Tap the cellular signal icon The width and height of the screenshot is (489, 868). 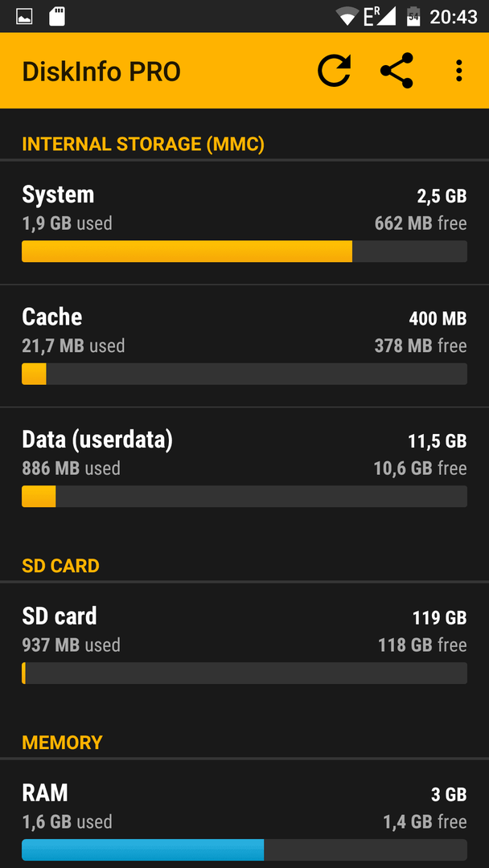click(x=380, y=17)
